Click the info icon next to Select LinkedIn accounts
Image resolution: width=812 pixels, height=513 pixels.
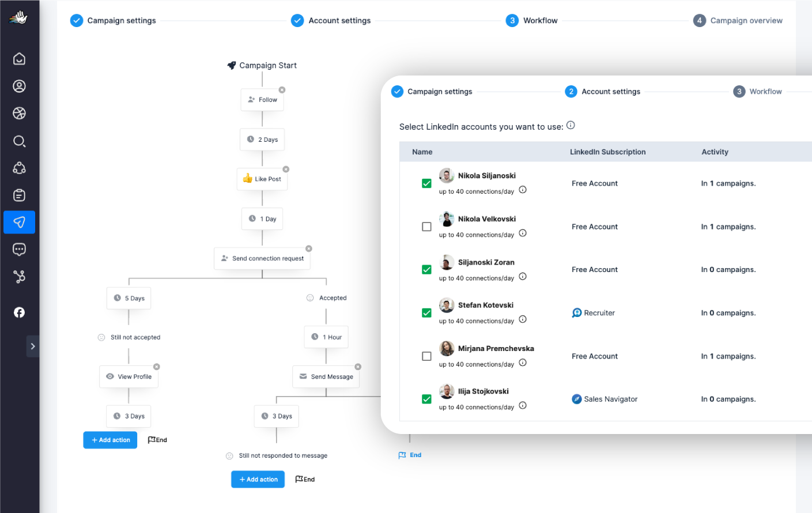pos(570,125)
